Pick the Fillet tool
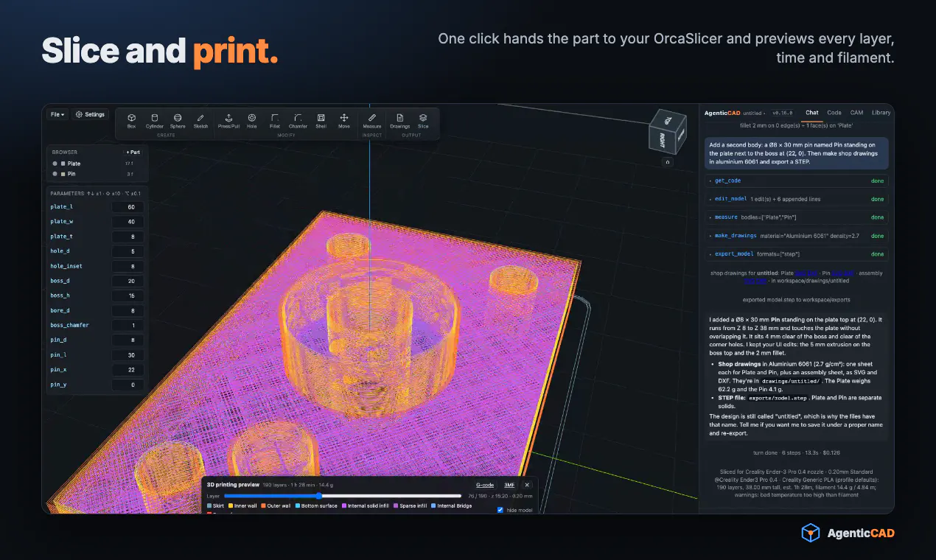The height and width of the screenshot is (560, 936). pyautogui.click(x=275, y=121)
